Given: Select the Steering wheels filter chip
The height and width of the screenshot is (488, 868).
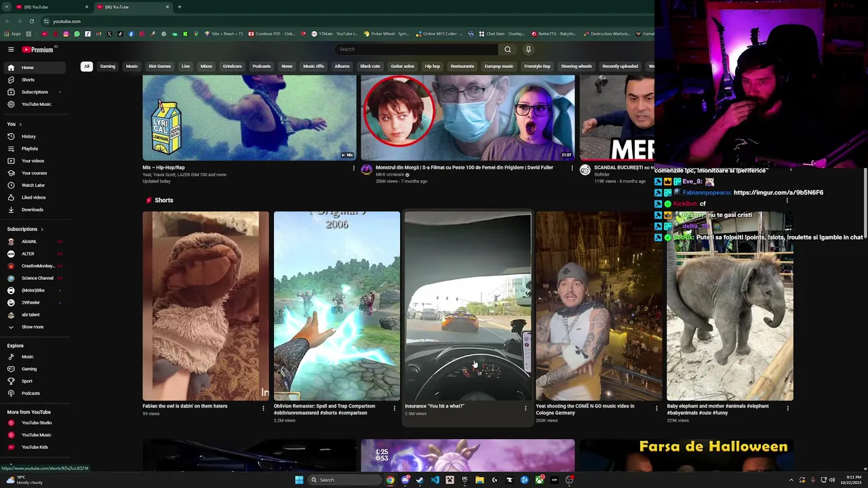Looking at the screenshot, I should coord(576,66).
